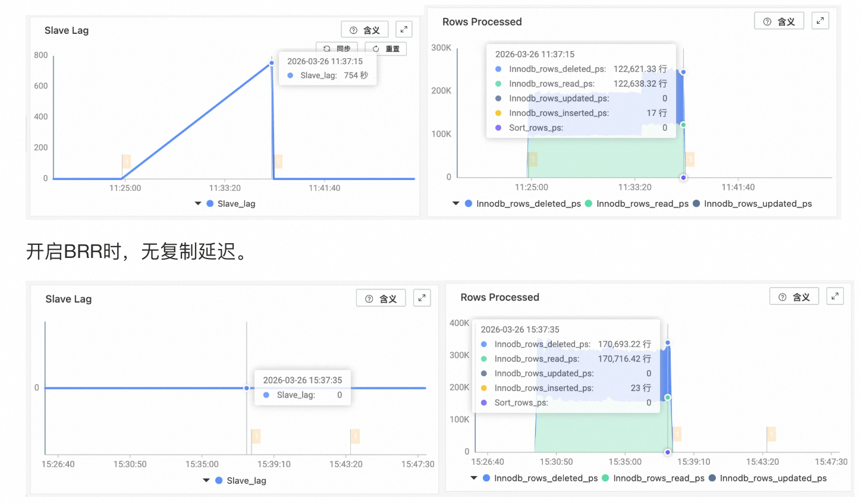The height and width of the screenshot is (504, 861).
Task: Expand the top Rows Processed chart fullscreen
Action: 820,21
